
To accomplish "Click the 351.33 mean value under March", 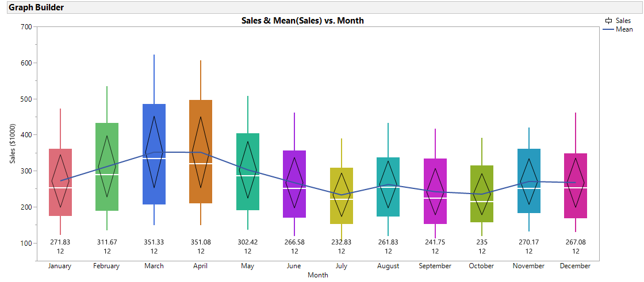I will pyautogui.click(x=154, y=243).
